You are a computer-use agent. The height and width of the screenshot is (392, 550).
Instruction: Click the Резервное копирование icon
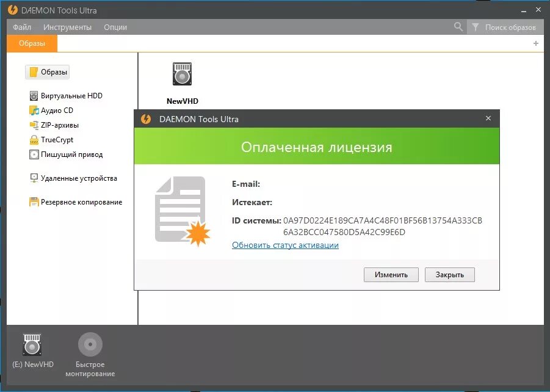(x=34, y=202)
